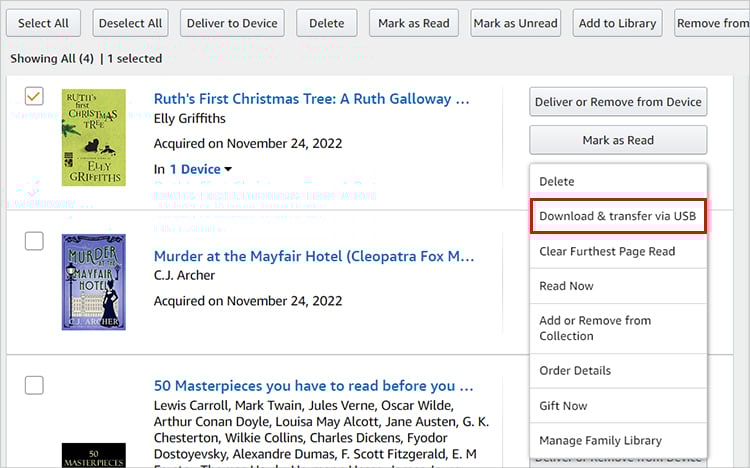This screenshot has height=468, width=750.
Task: Open 'Manage Family Library' option
Action: (x=600, y=441)
